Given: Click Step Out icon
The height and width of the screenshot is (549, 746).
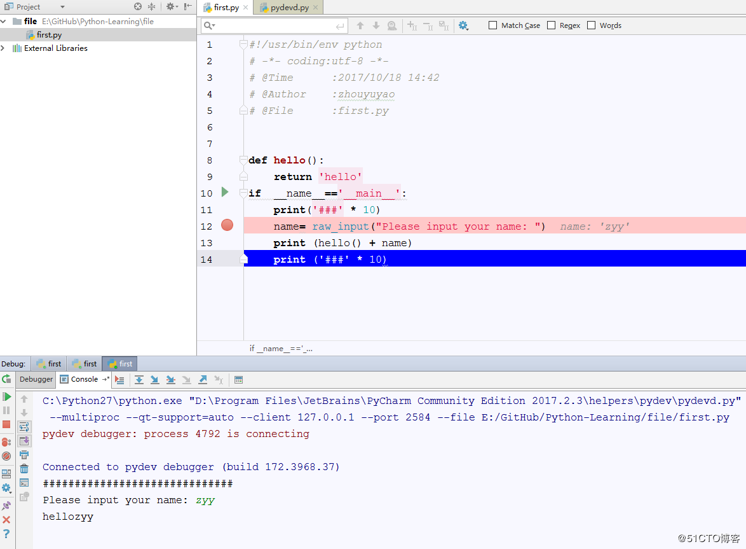Looking at the screenshot, I should pos(203,380).
